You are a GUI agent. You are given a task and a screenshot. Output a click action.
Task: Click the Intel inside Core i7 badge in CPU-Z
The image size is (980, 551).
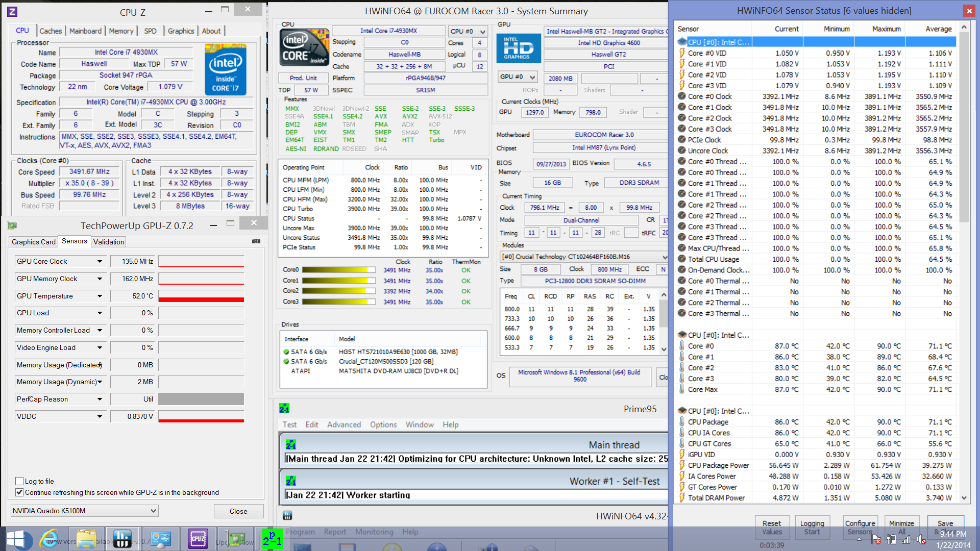(226, 69)
